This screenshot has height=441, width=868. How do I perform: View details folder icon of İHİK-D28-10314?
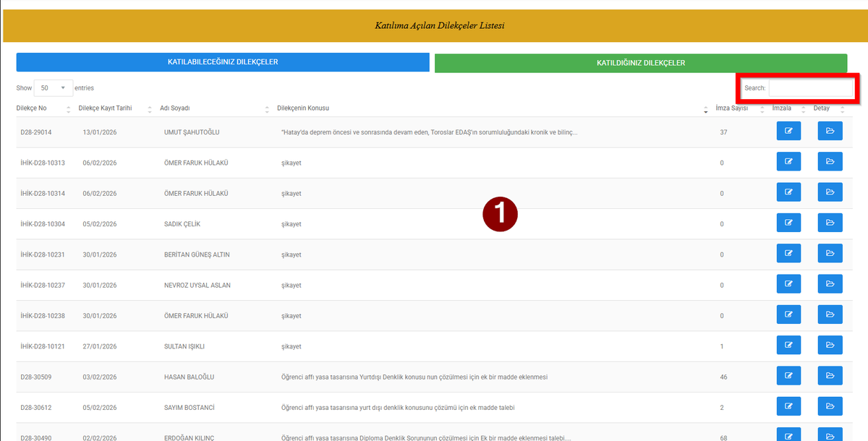click(830, 192)
